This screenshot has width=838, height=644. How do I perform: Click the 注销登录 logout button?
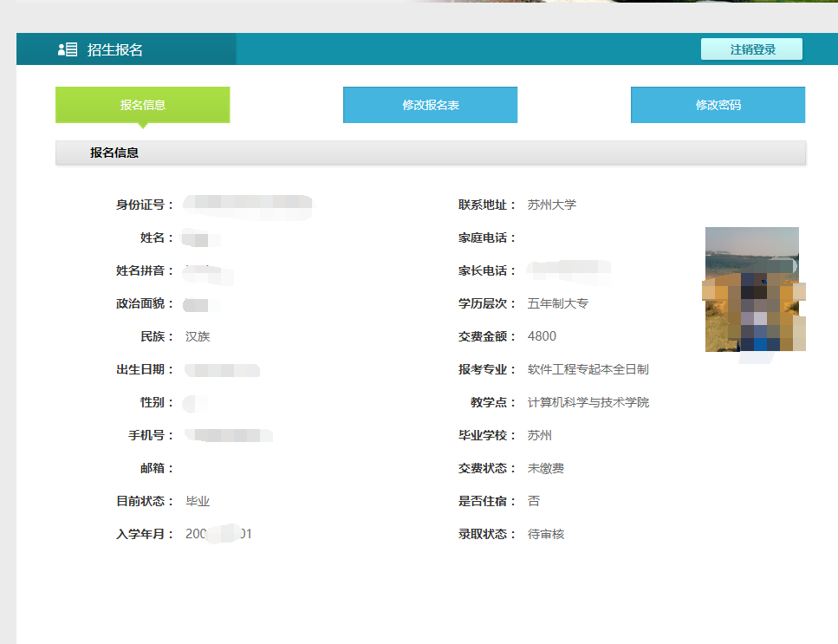click(x=751, y=49)
